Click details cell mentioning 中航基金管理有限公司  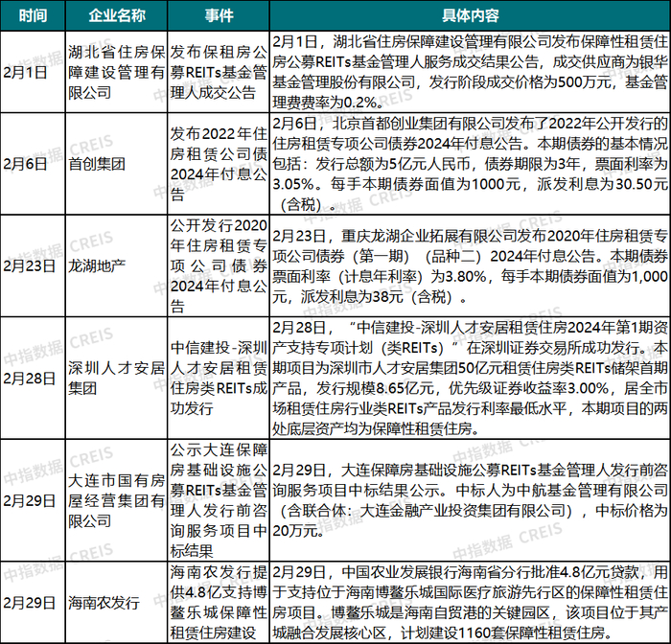470,500
